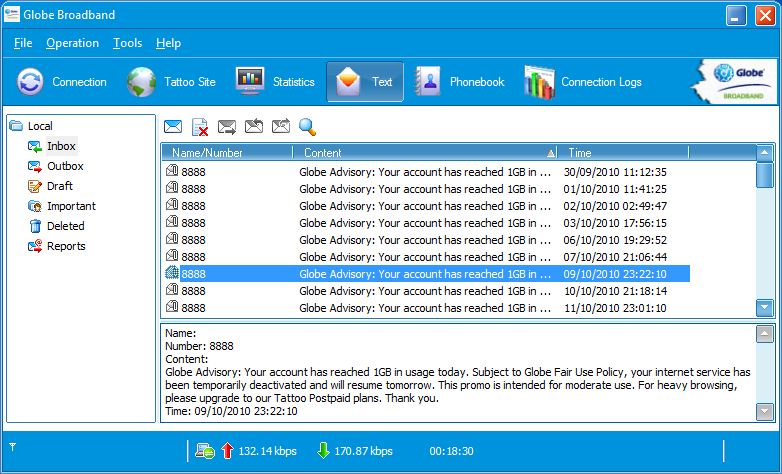Image resolution: width=782 pixels, height=474 pixels.
Task: Click upload speed 132.14 kbps
Action: [267, 451]
